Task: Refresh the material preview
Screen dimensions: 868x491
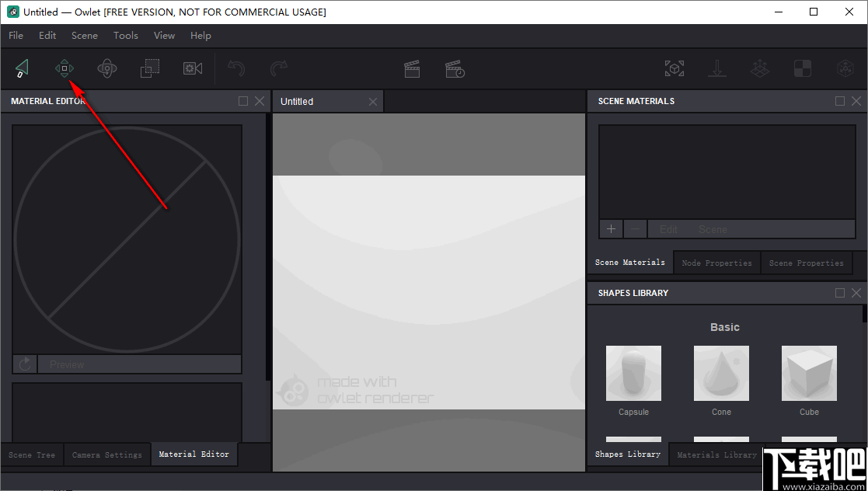Action: (x=23, y=364)
